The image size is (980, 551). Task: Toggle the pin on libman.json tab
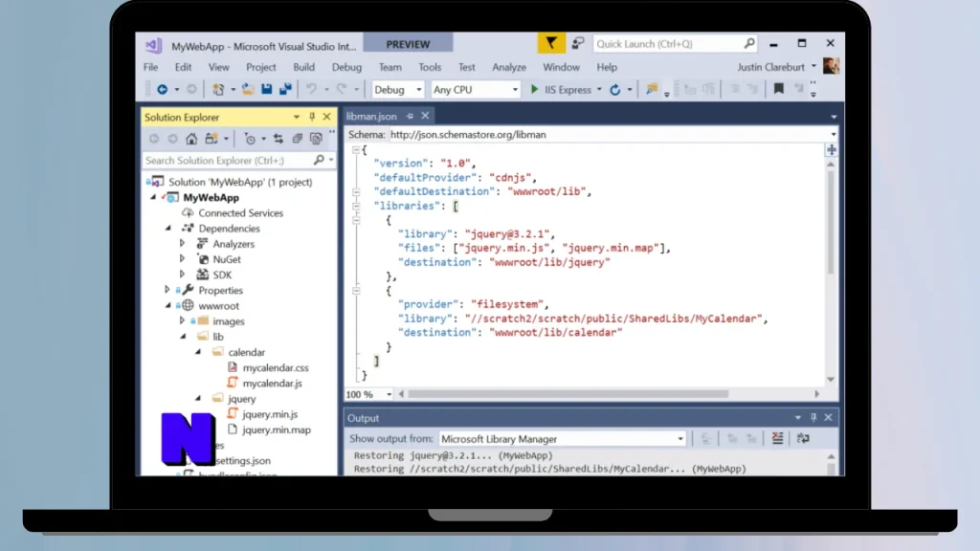pyautogui.click(x=410, y=116)
